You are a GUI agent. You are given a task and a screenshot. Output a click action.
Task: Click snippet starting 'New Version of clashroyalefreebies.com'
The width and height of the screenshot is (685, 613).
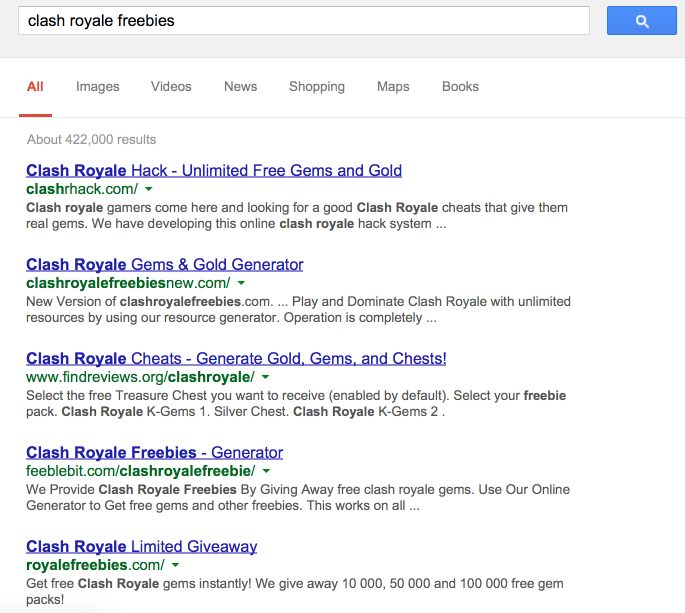pos(298,309)
